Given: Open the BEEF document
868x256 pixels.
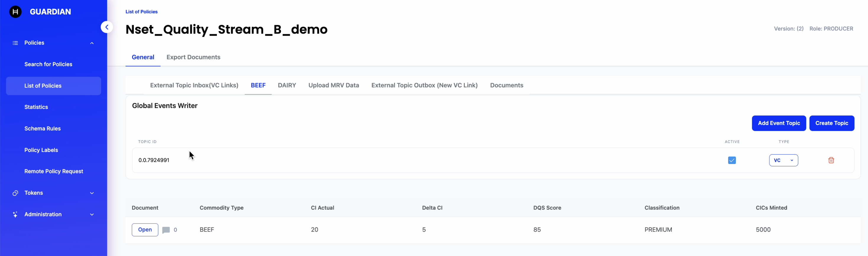Looking at the screenshot, I should click(x=145, y=230).
